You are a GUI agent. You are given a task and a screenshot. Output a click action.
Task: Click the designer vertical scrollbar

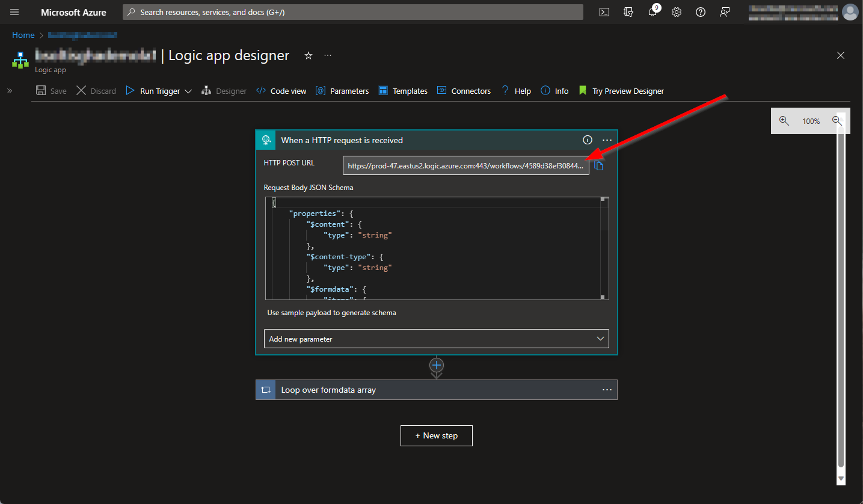point(841,301)
